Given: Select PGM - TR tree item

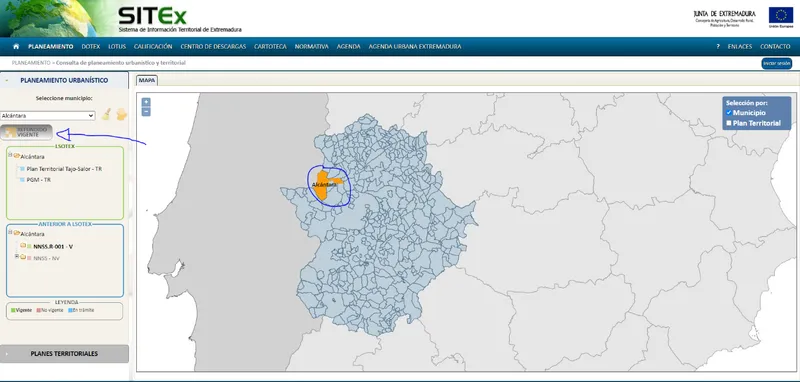Looking at the screenshot, I should click(x=39, y=180).
